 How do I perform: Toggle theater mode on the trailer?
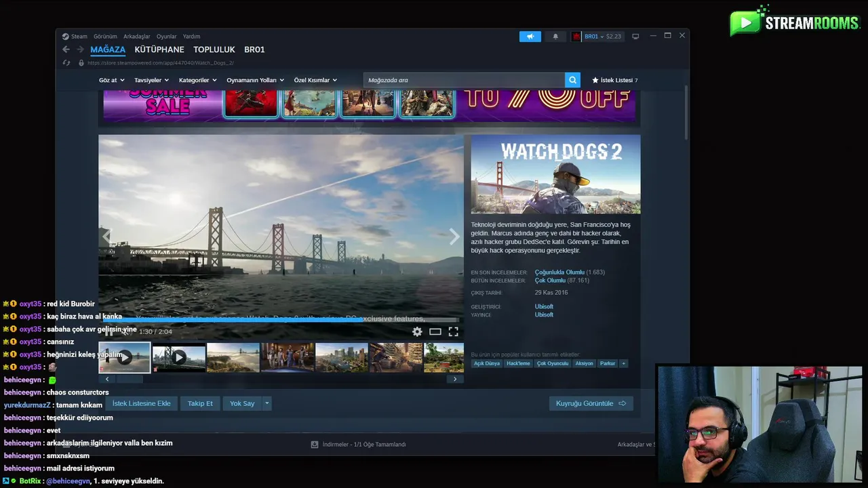coord(435,331)
